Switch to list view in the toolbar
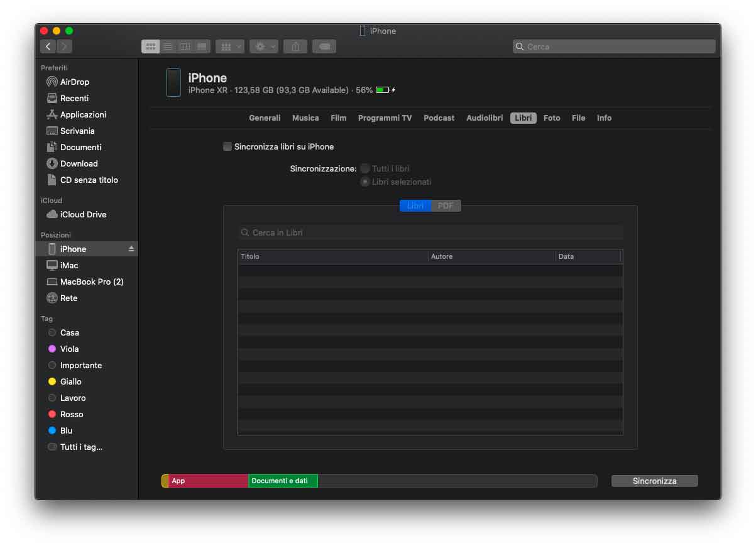 point(168,46)
